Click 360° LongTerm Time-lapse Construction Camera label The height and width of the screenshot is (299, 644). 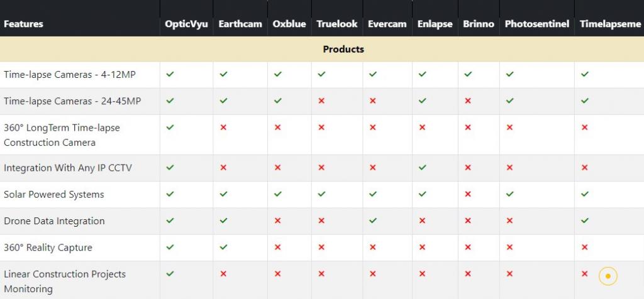click(x=62, y=135)
